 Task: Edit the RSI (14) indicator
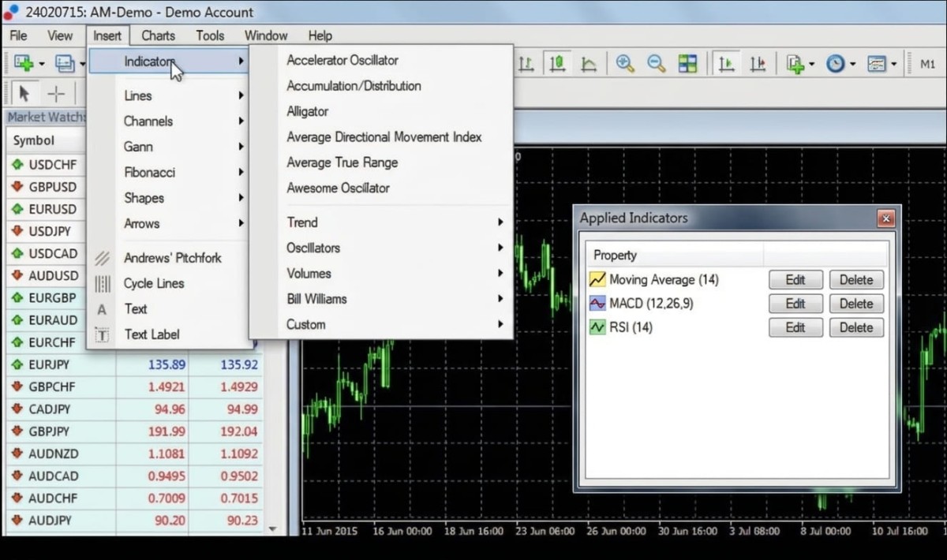pyautogui.click(x=795, y=327)
